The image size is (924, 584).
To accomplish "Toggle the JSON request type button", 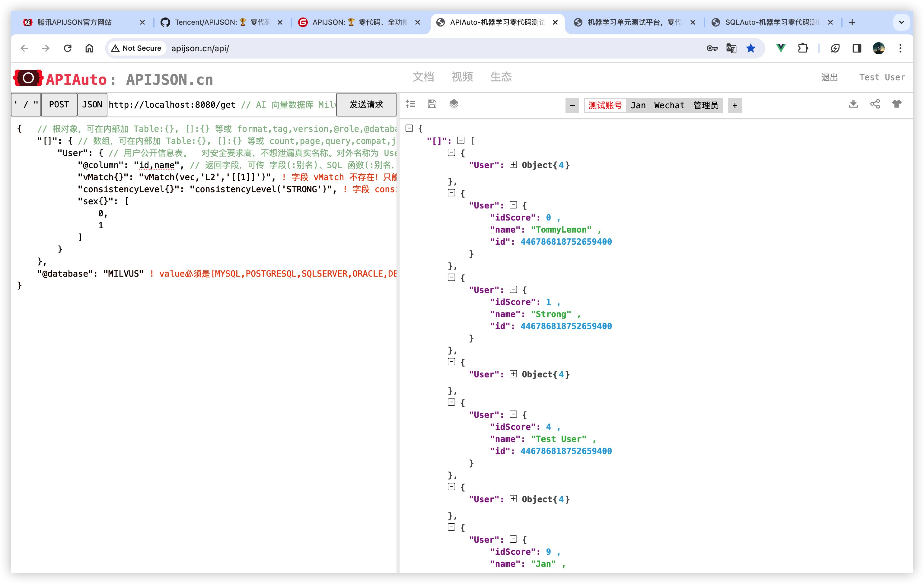I will [92, 105].
